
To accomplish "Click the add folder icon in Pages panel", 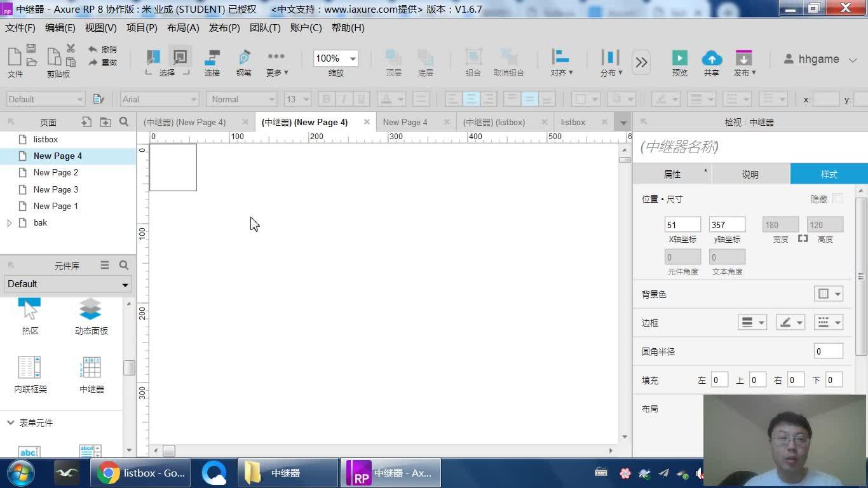I will pos(105,122).
